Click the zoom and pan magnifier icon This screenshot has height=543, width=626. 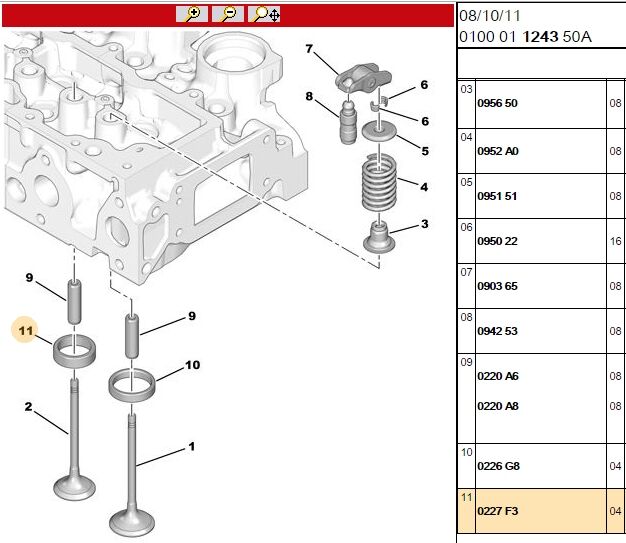click(x=265, y=14)
